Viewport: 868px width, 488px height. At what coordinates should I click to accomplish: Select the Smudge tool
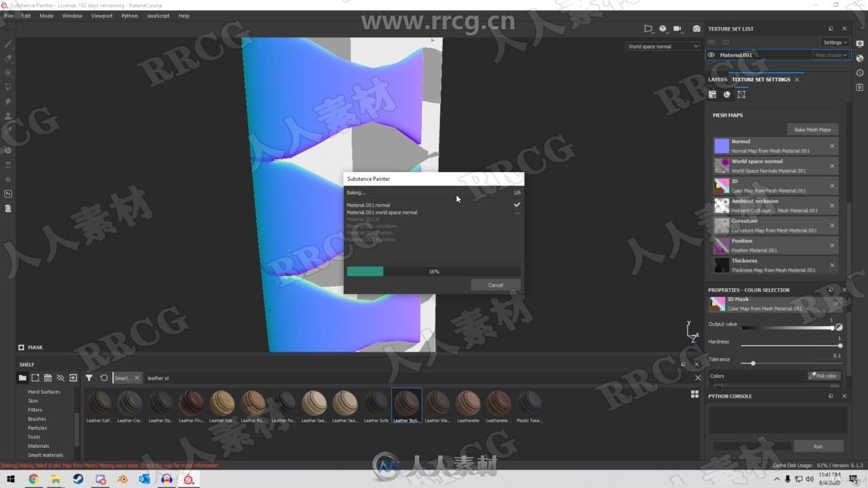8,102
